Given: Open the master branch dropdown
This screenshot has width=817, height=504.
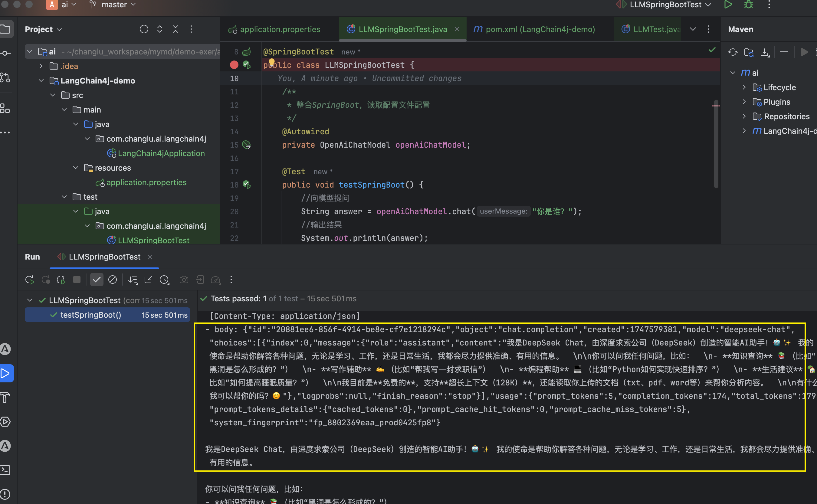Looking at the screenshot, I should point(113,5).
